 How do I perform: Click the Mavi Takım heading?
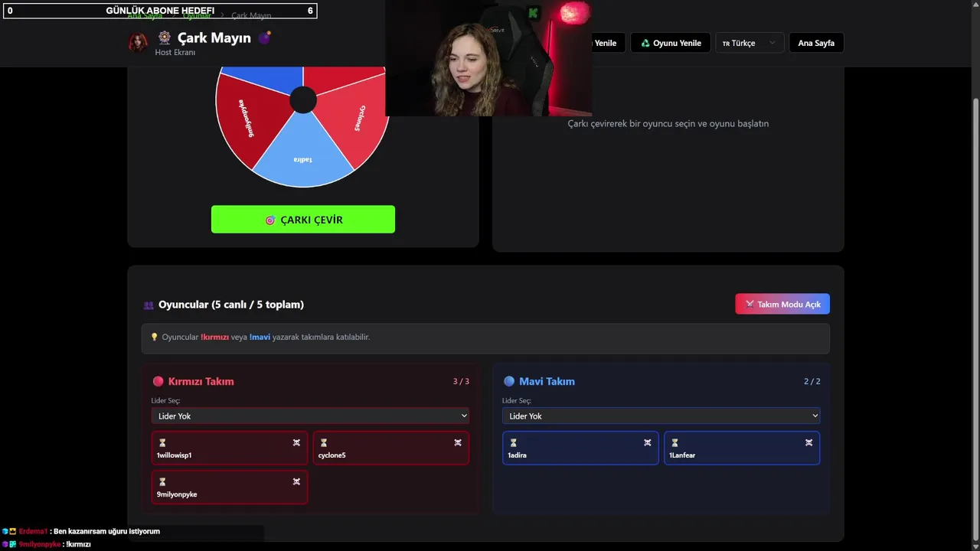click(547, 381)
